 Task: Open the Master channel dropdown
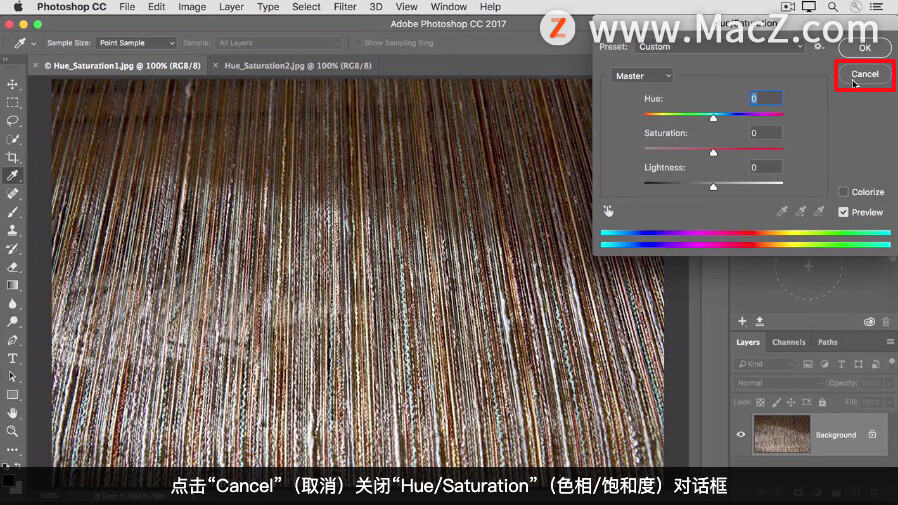tap(641, 76)
